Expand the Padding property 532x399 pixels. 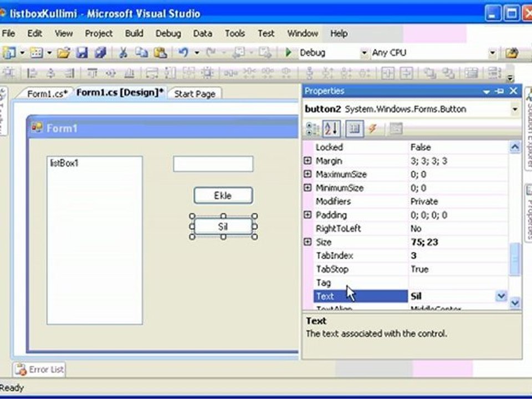pos(308,215)
